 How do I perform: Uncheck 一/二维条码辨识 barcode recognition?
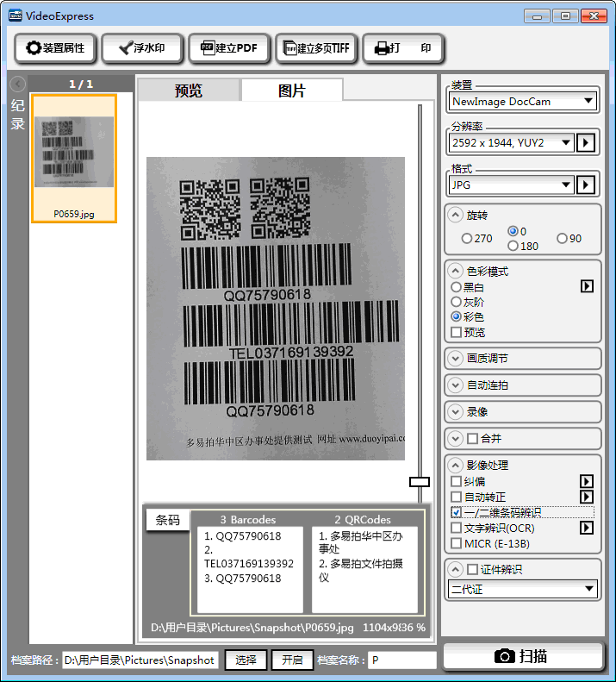point(456,512)
